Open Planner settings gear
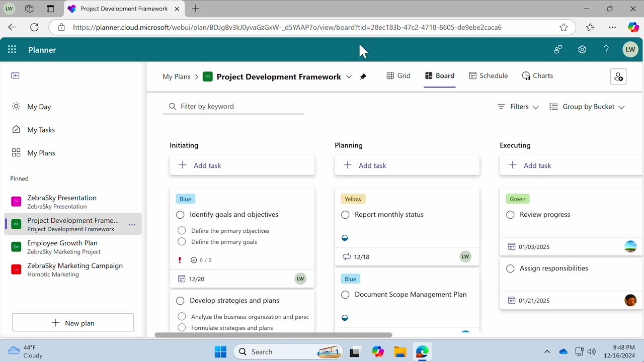Viewport: 644px width, 362px height. (x=582, y=49)
